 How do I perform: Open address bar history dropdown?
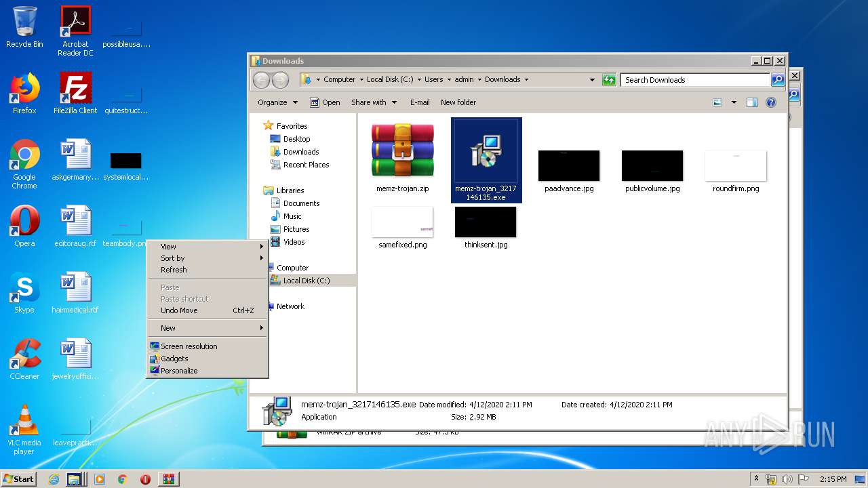pos(592,80)
